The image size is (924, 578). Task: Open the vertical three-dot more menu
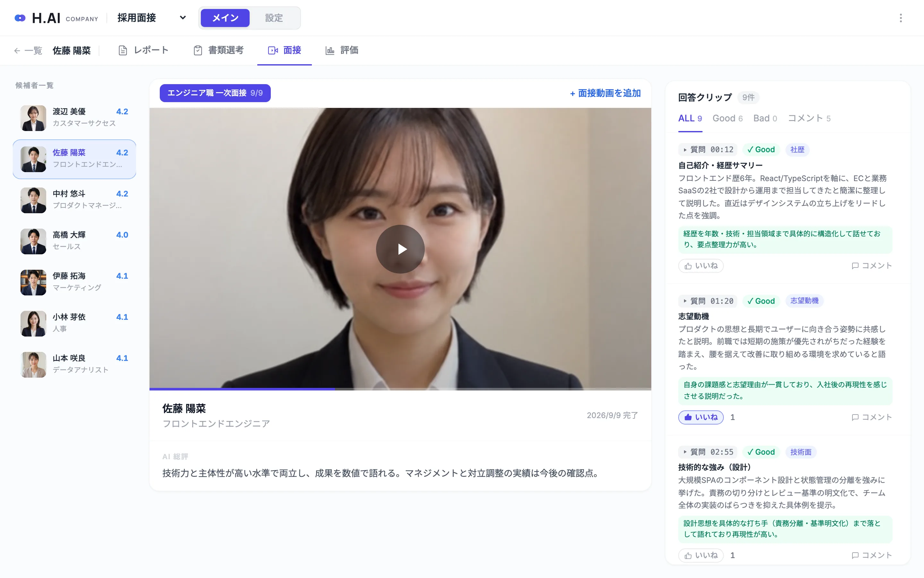901,18
